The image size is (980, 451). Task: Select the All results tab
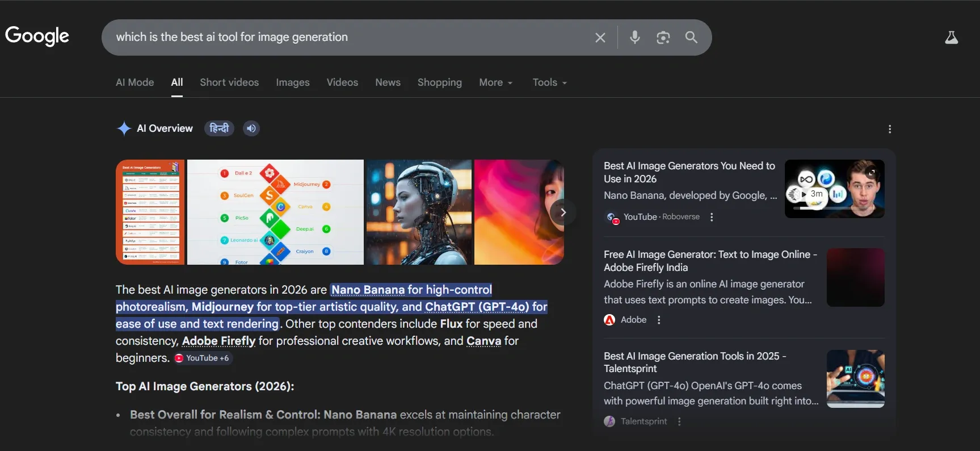[x=177, y=82]
